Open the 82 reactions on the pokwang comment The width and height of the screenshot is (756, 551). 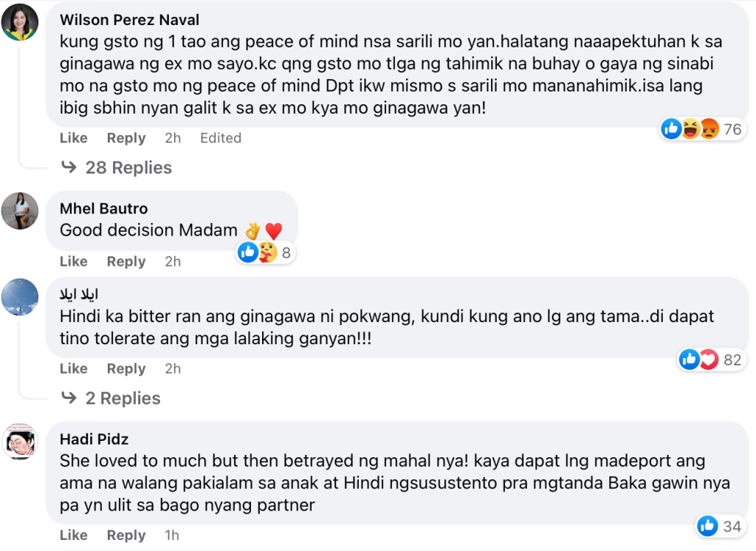709,360
